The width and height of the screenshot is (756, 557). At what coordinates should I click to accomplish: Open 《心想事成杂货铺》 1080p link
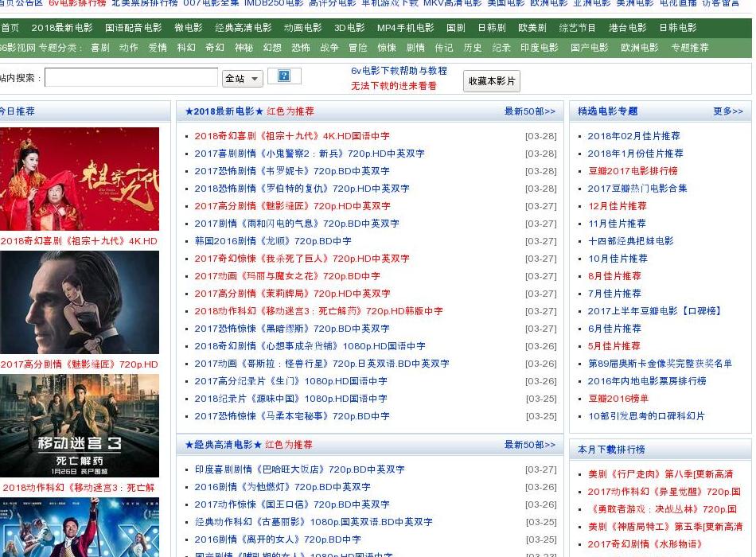click(x=310, y=346)
